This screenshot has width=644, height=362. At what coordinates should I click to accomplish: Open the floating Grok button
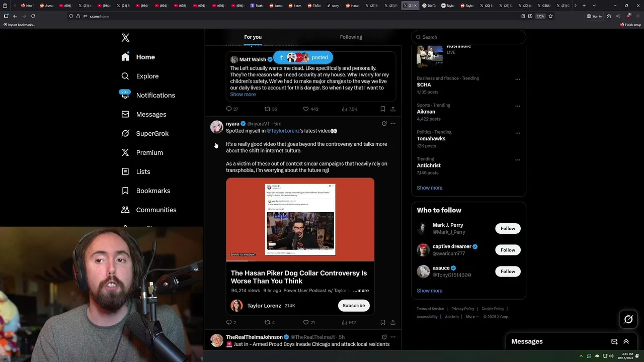(628, 319)
